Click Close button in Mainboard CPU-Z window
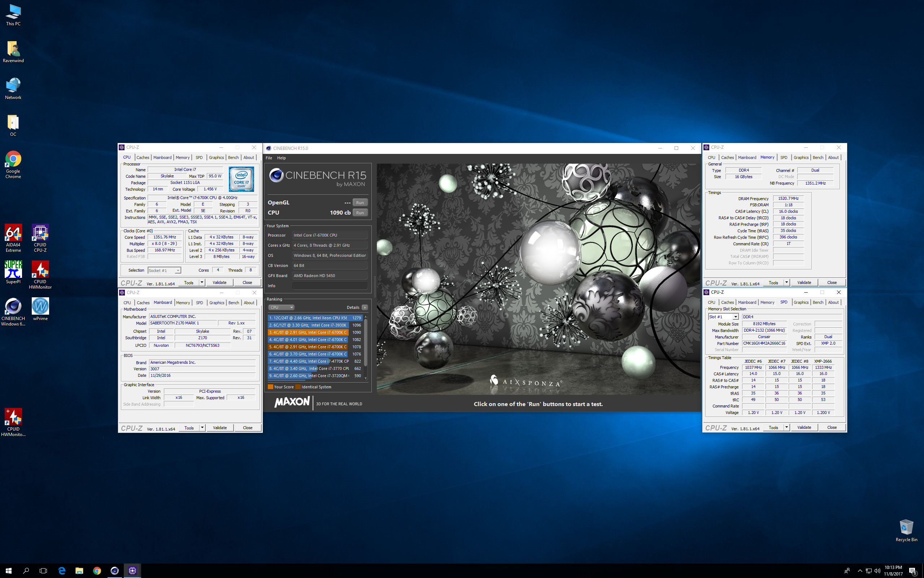 pyautogui.click(x=247, y=427)
